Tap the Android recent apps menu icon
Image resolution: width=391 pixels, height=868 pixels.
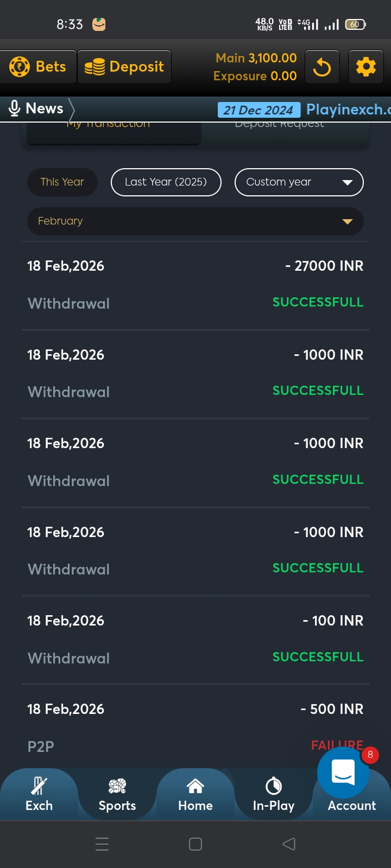pos(102,844)
